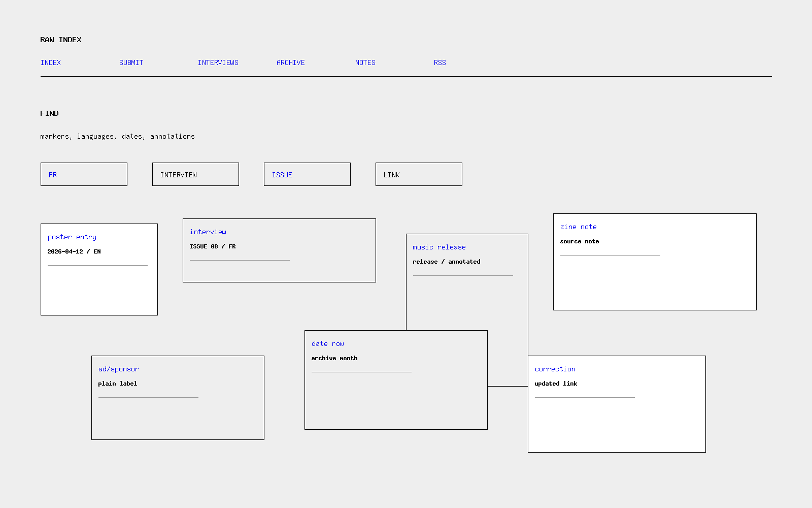The height and width of the screenshot is (508, 812).
Task: Select the INTERVIEW filter box
Action: 195,174
